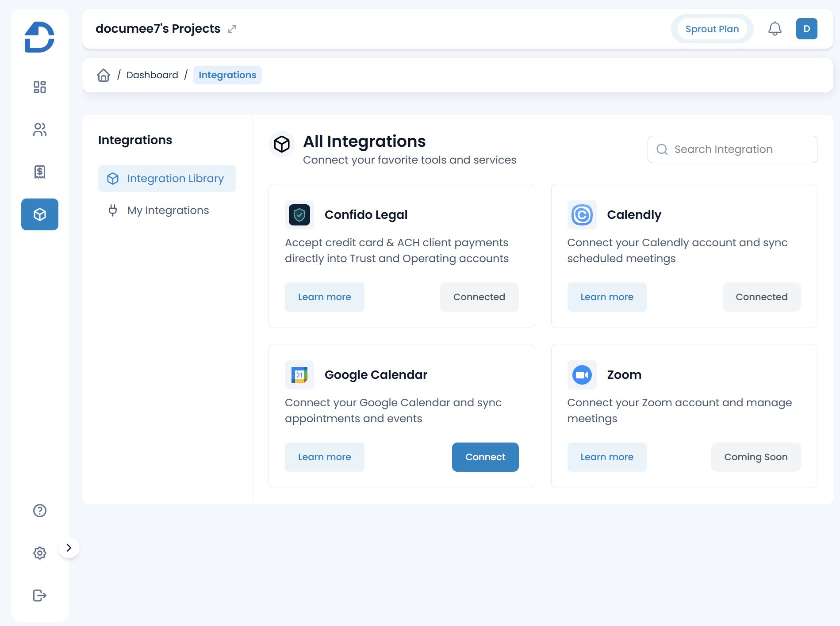Click the Confido Legal shield logo
The height and width of the screenshot is (626, 840).
[299, 215]
